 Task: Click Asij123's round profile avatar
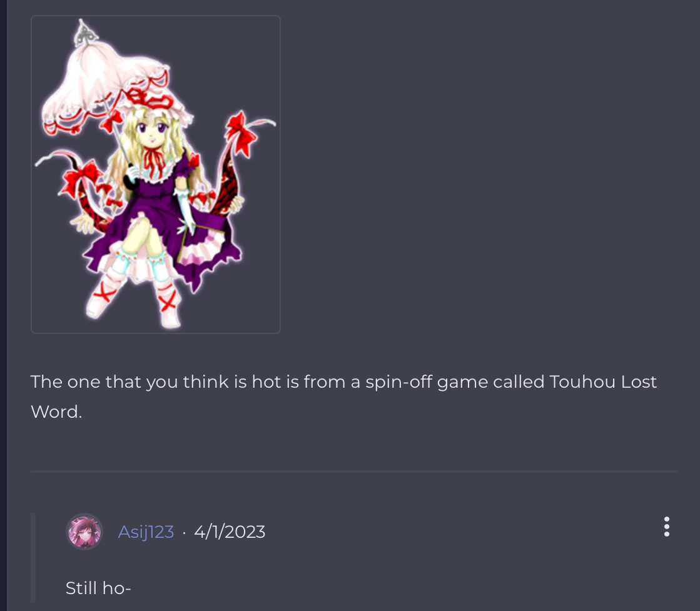point(84,531)
